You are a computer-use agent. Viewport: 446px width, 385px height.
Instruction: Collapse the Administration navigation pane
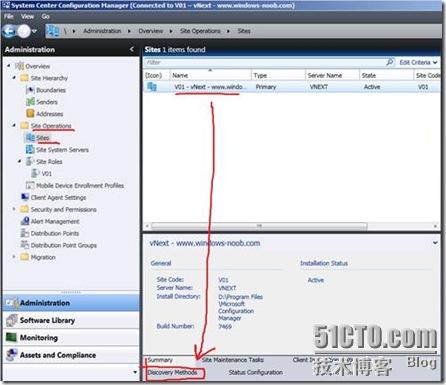132,49
